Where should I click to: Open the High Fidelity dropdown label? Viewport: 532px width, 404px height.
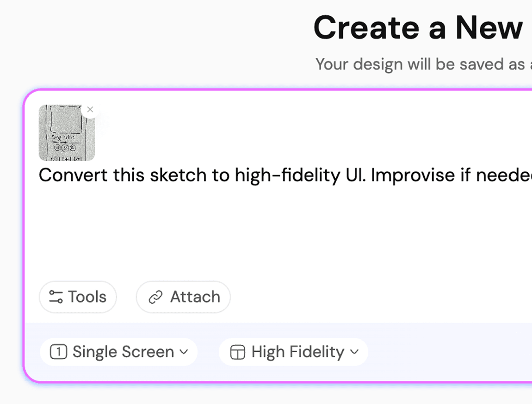point(298,352)
